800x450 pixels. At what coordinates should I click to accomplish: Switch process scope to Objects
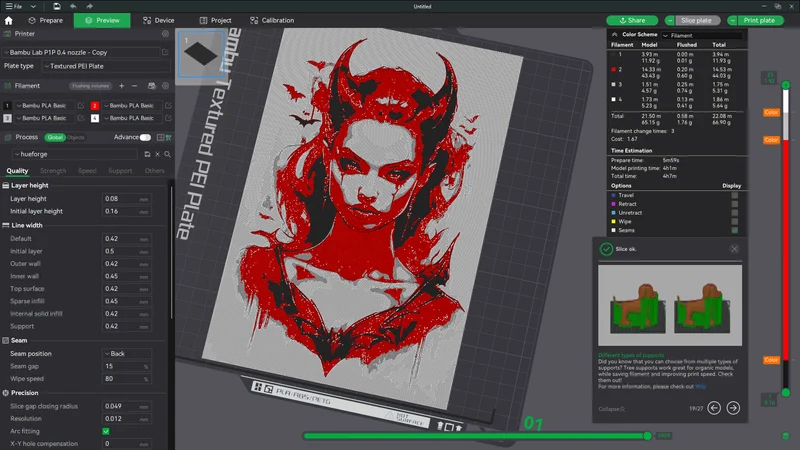pos(76,137)
